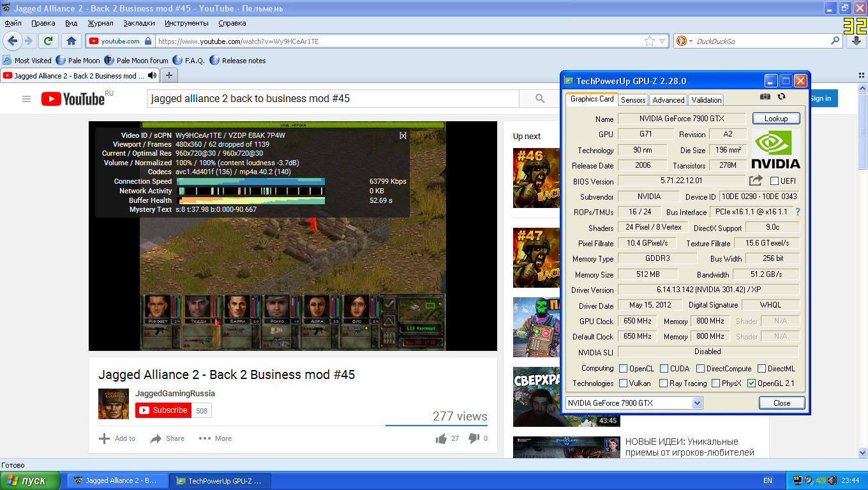Screen dimensions: 868x490
Task: Toggle the UEFI checkbox
Action: pyautogui.click(x=774, y=181)
